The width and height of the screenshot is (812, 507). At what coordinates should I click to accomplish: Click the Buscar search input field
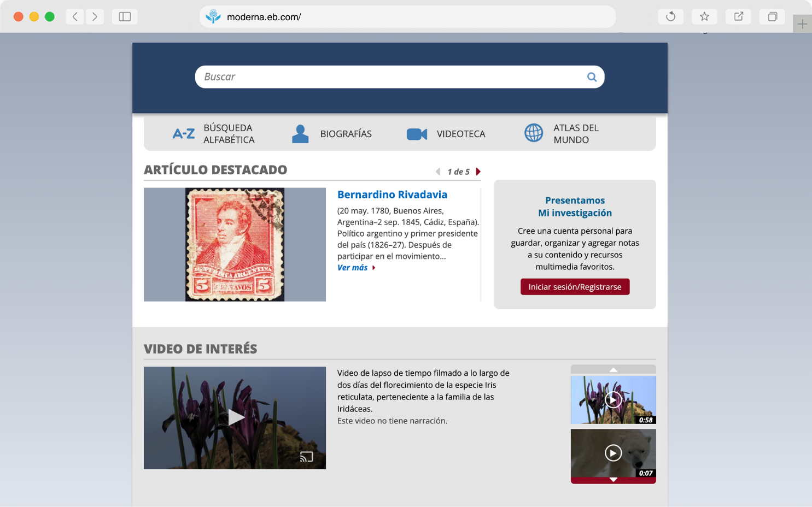388,77
